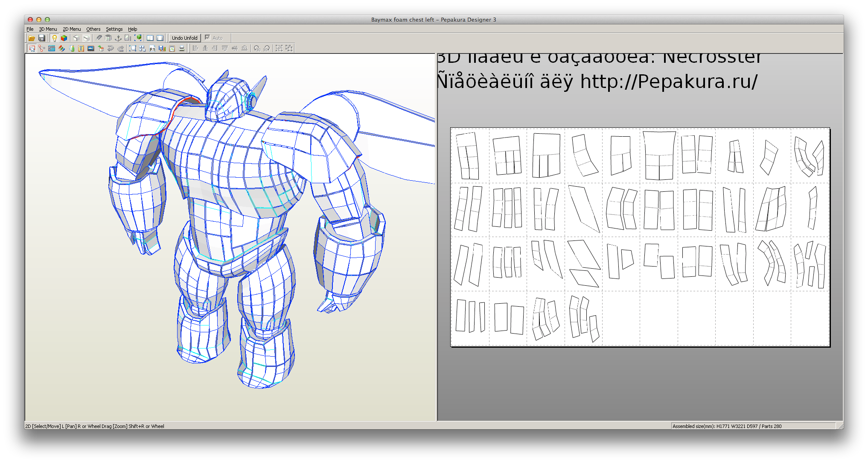Click the align top icon
This screenshot has width=868, height=463.
pos(225,48)
